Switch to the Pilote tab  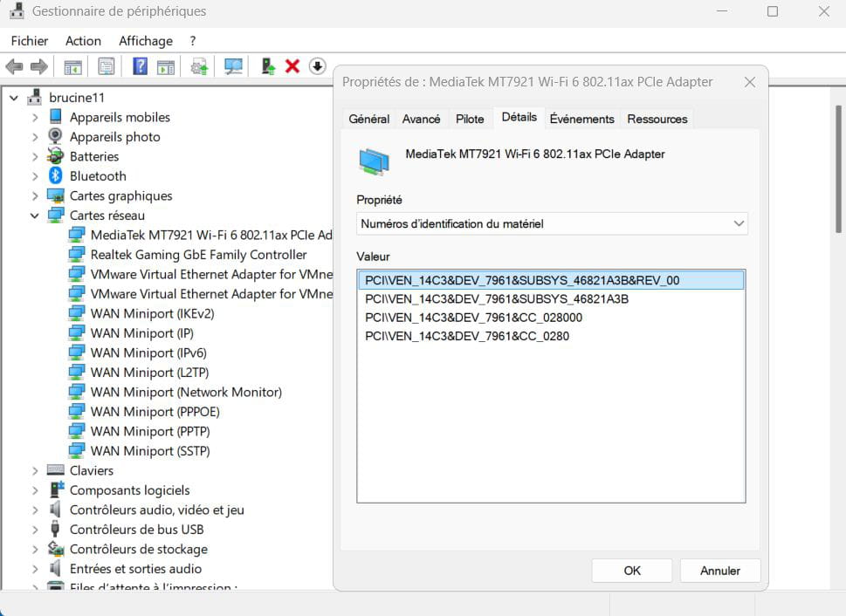pyautogui.click(x=470, y=120)
